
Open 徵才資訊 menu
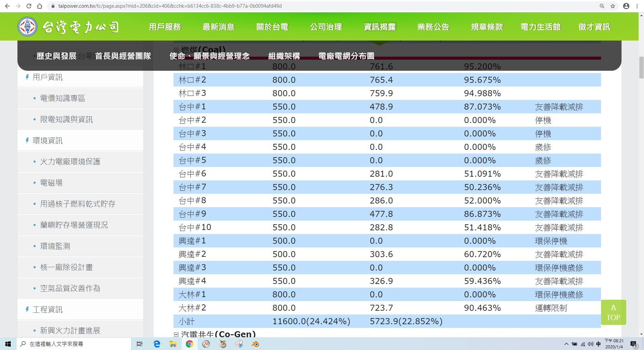pyautogui.click(x=594, y=27)
